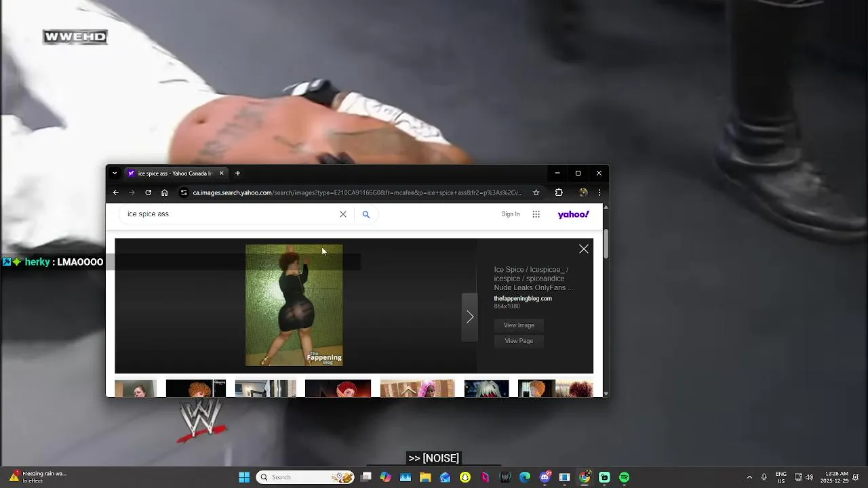
Task: Open the Chrome three-dot menu
Action: [x=599, y=192]
